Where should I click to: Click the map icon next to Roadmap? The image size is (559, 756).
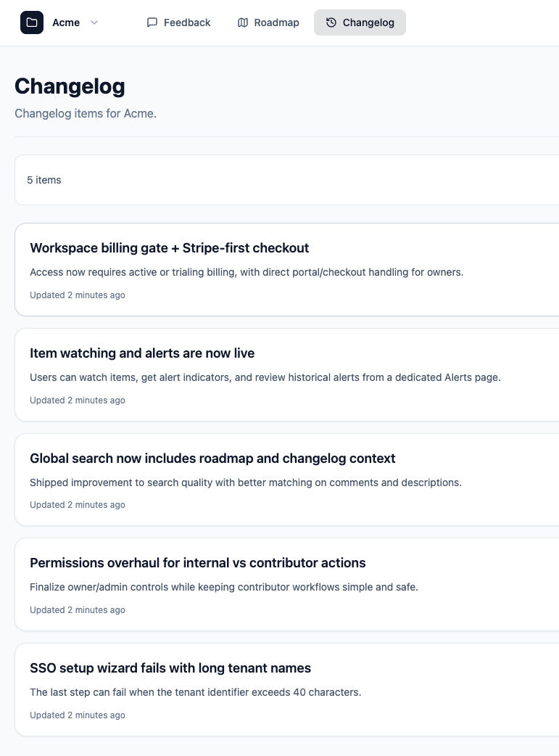(241, 22)
